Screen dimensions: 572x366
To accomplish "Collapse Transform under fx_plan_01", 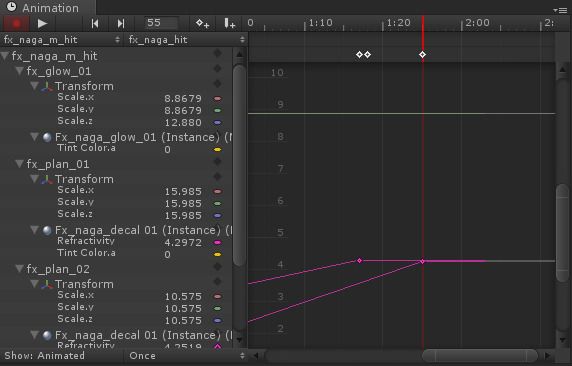I will [34, 179].
